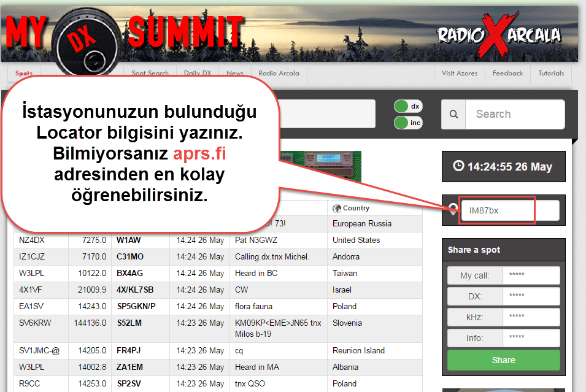
Task: Click the My DX Summit knob logo
Action: (x=87, y=42)
